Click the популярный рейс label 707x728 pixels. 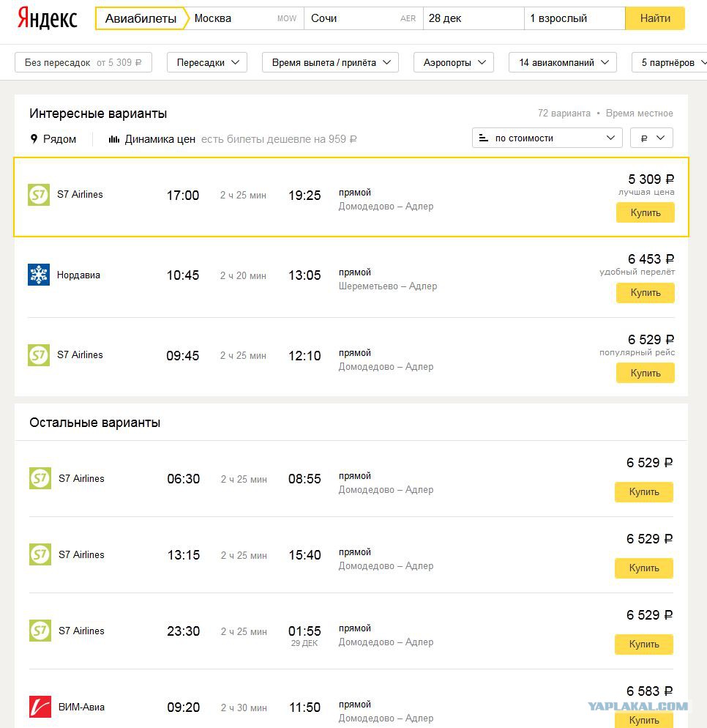pyautogui.click(x=637, y=352)
